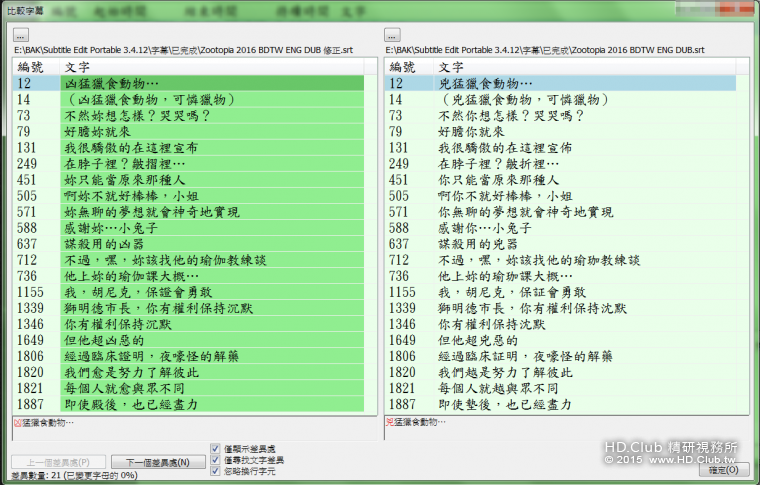Open file browser for the left subtitle

click(x=20, y=35)
